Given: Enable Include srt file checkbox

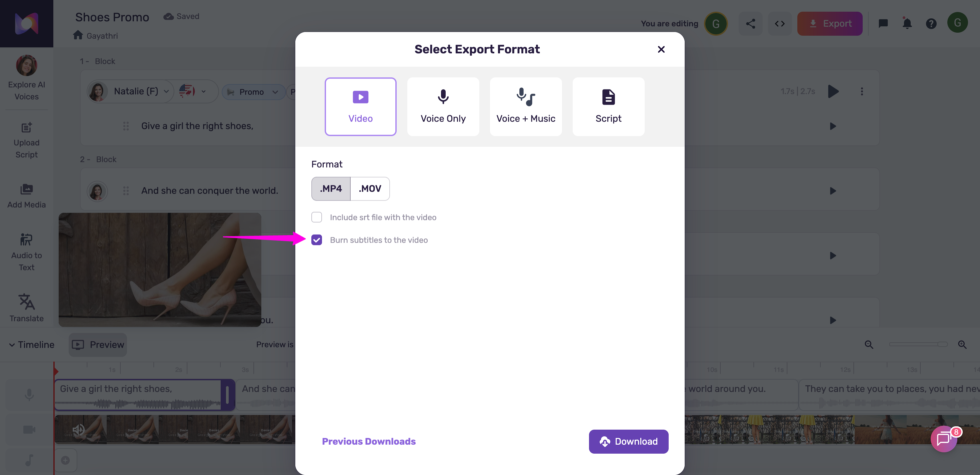Looking at the screenshot, I should point(317,217).
